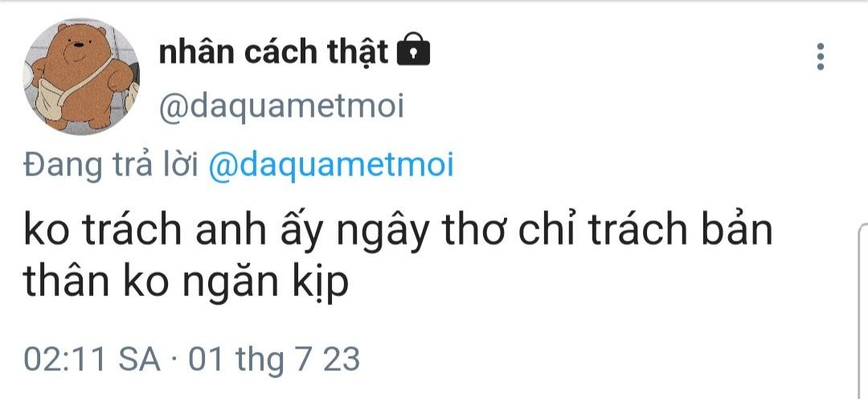Tap the gray @daquametmoi handle under name
The image size is (868, 399).
[281, 107]
